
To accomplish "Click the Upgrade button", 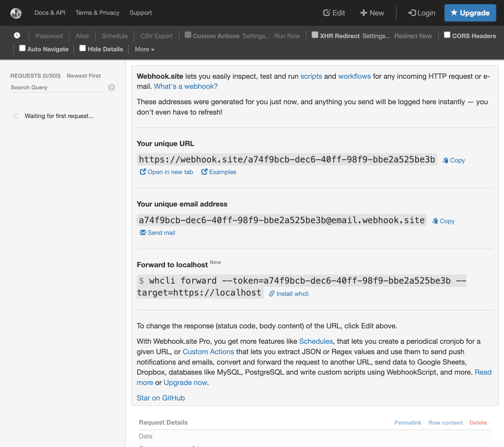I will [x=470, y=13].
